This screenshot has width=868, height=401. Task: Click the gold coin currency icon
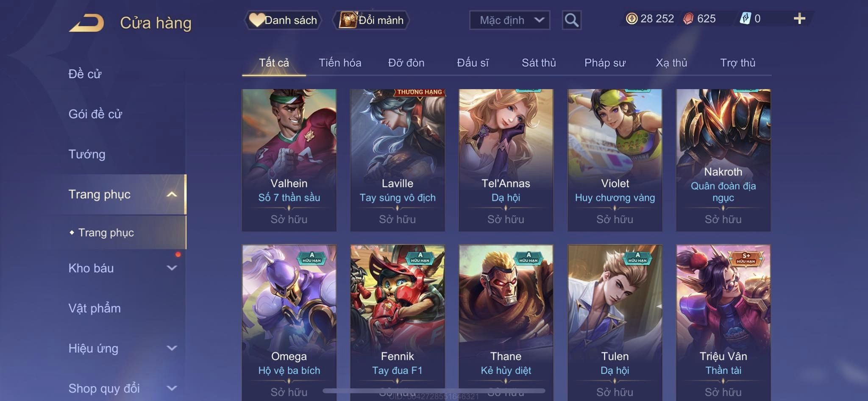point(632,19)
